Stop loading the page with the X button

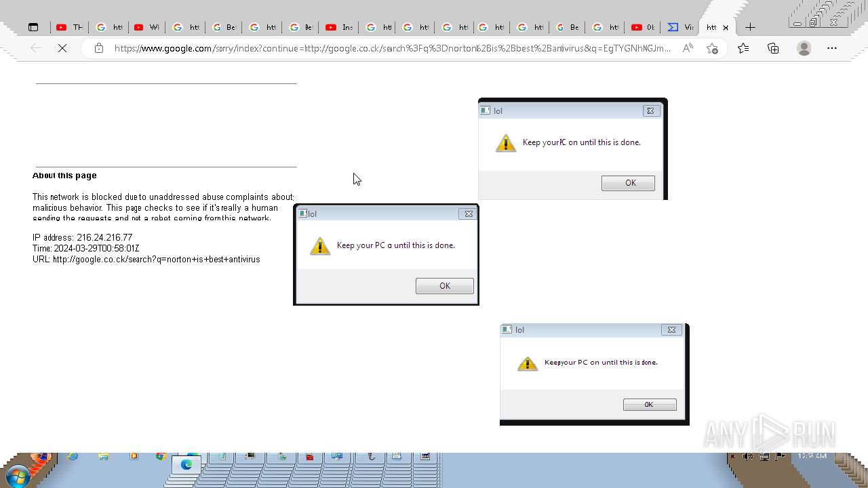(62, 48)
